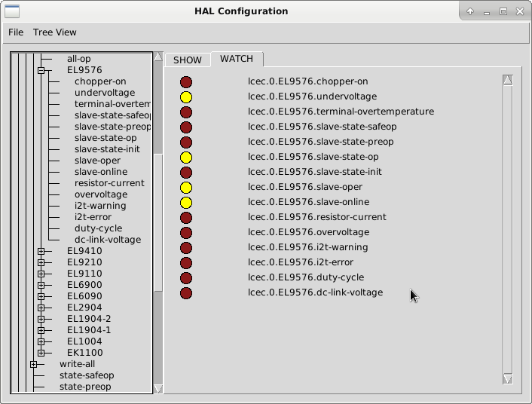Image resolution: width=532 pixels, height=404 pixels.
Task: Expand the EL9110 tree node
Action: [41, 274]
